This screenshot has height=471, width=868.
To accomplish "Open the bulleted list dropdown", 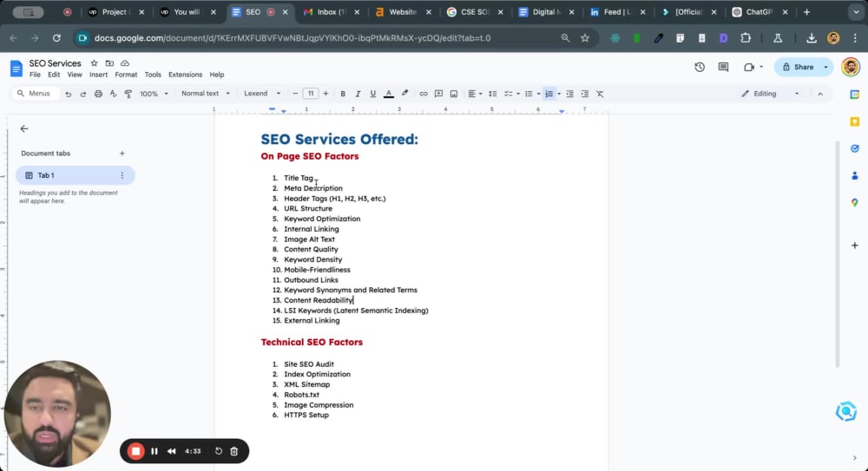I will tap(532, 94).
